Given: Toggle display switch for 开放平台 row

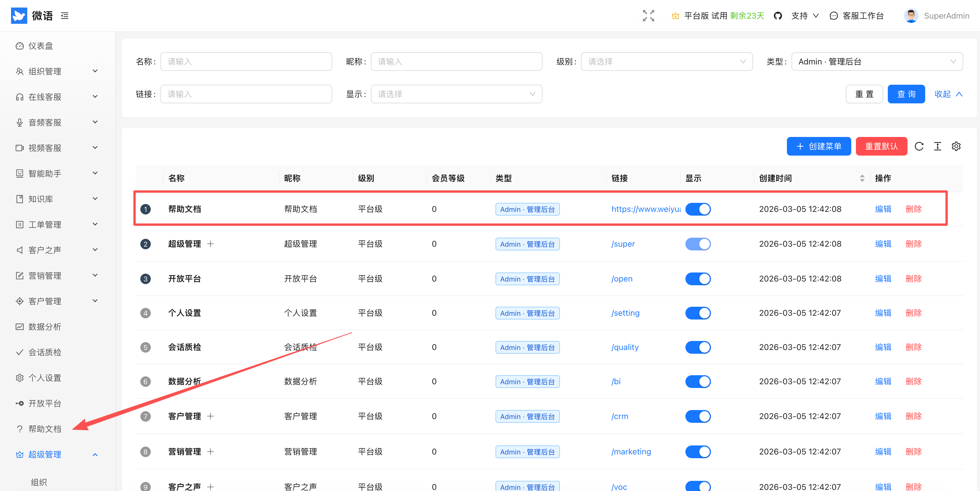Looking at the screenshot, I should tap(698, 279).
